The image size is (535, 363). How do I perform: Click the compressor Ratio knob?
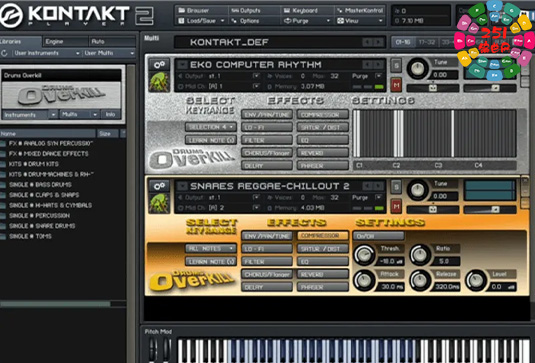pyautogui.click(x=420, y=255)
